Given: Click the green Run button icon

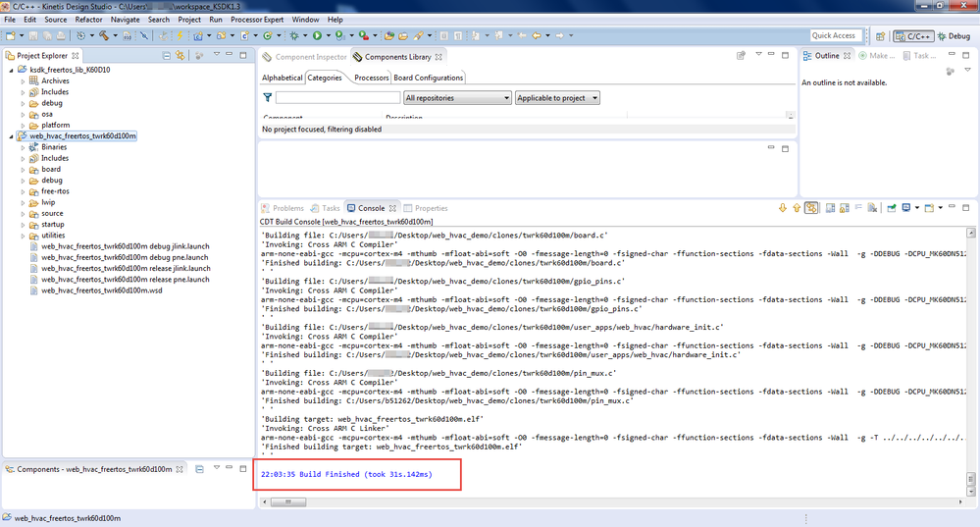Looking at the screenshot, I should coord(318,35).
